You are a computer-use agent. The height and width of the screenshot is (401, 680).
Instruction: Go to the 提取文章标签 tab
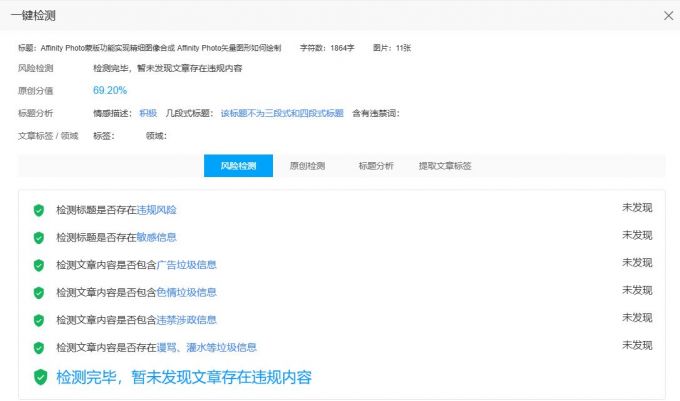coord(445,166)
